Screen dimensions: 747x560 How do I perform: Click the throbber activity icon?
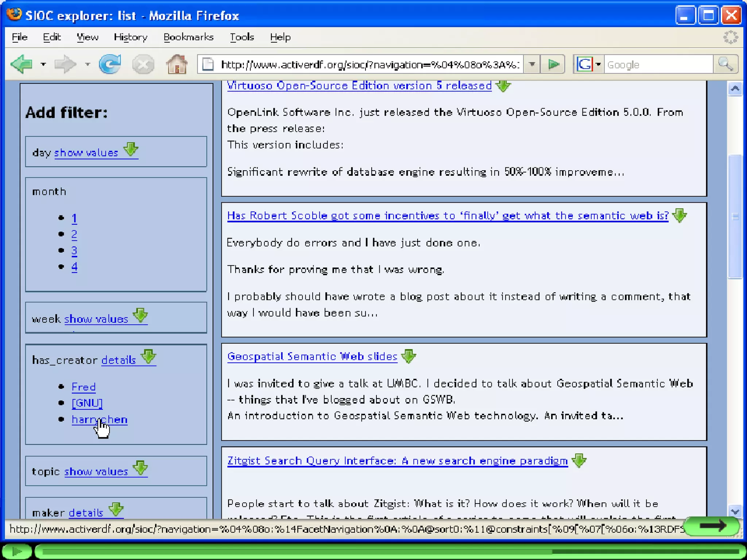click(731, 37)
